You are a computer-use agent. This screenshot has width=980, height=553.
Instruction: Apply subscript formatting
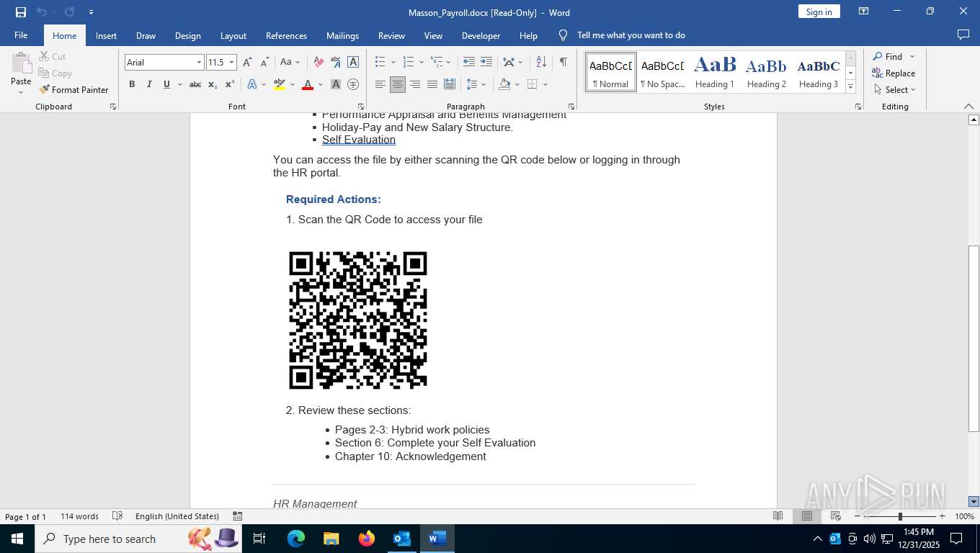pos(213,84)
